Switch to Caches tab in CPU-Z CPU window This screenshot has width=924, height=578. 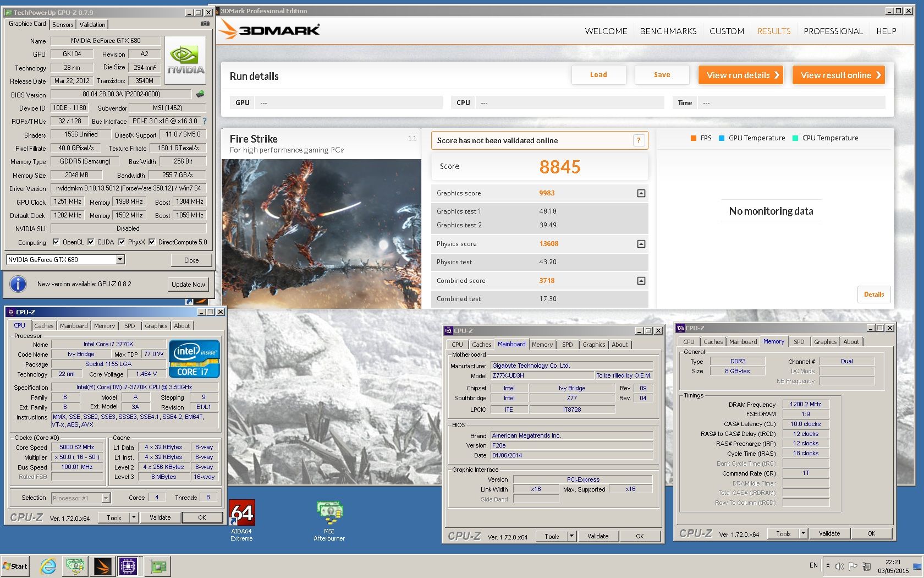click(43, 326)
